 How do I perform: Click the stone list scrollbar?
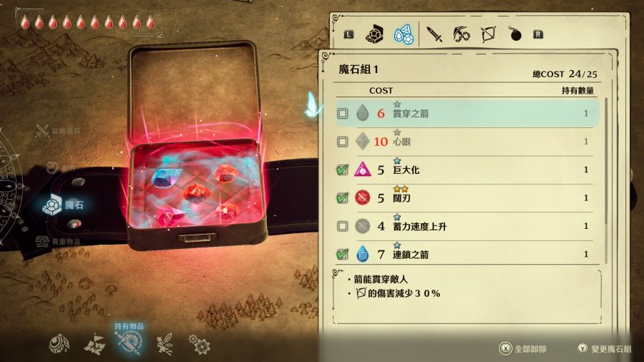[x=606, y=180]
